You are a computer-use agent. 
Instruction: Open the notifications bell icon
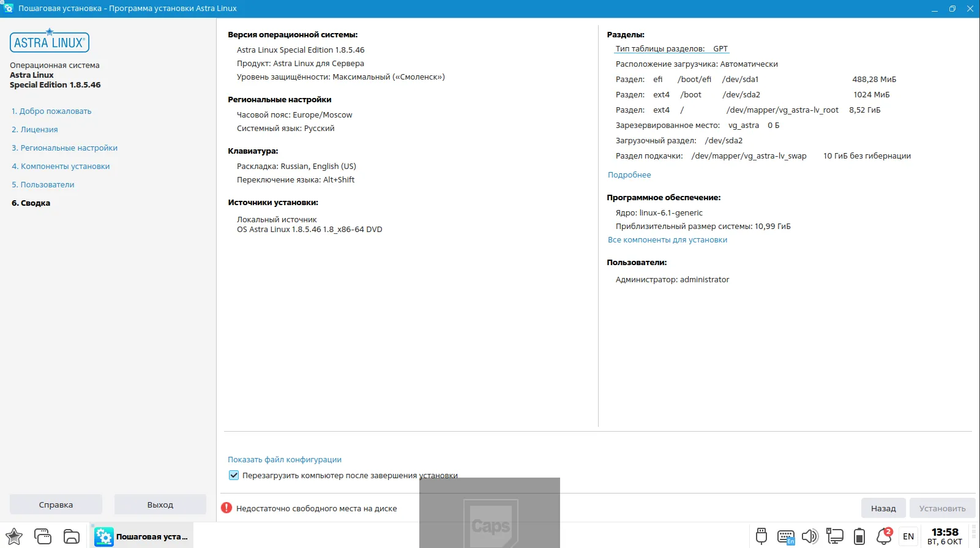884,536
